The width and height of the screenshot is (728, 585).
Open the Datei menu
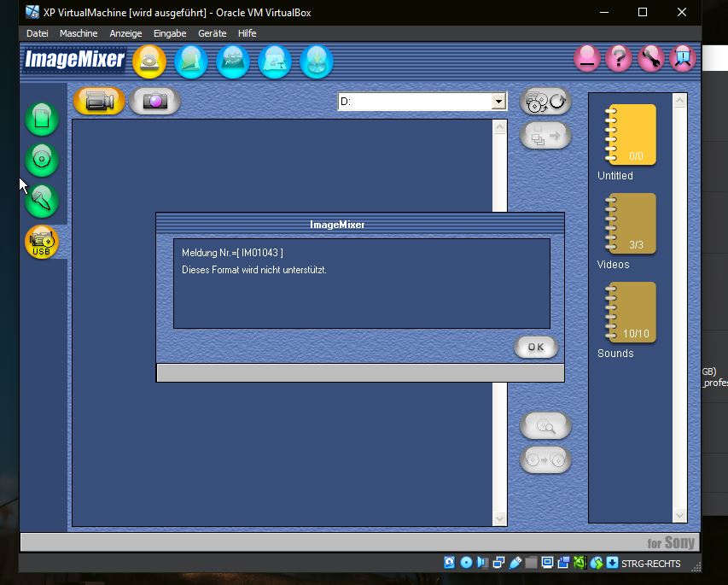38,33
